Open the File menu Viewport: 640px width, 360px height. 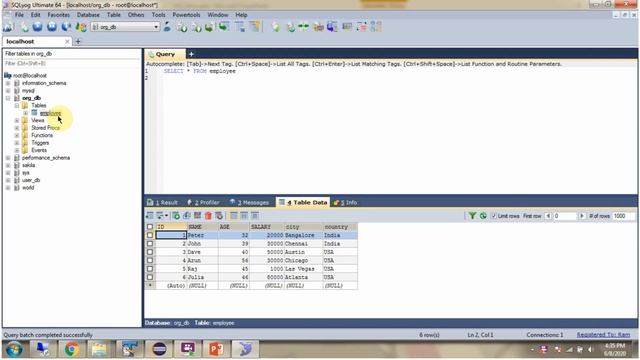pos(19,15)
